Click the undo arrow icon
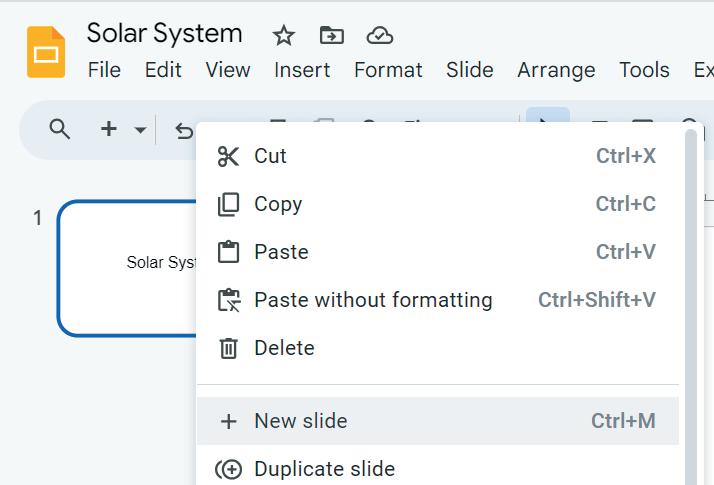 184,130
